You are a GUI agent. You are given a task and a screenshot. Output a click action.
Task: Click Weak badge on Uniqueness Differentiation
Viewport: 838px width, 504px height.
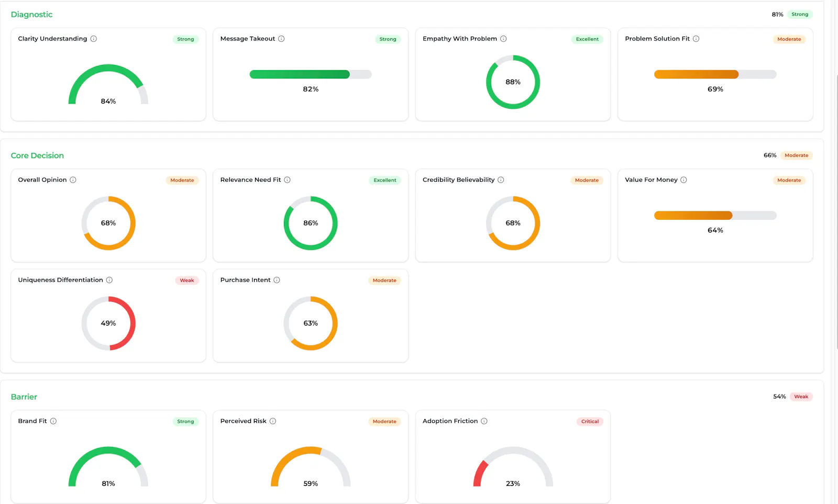[x=187, y=281]
